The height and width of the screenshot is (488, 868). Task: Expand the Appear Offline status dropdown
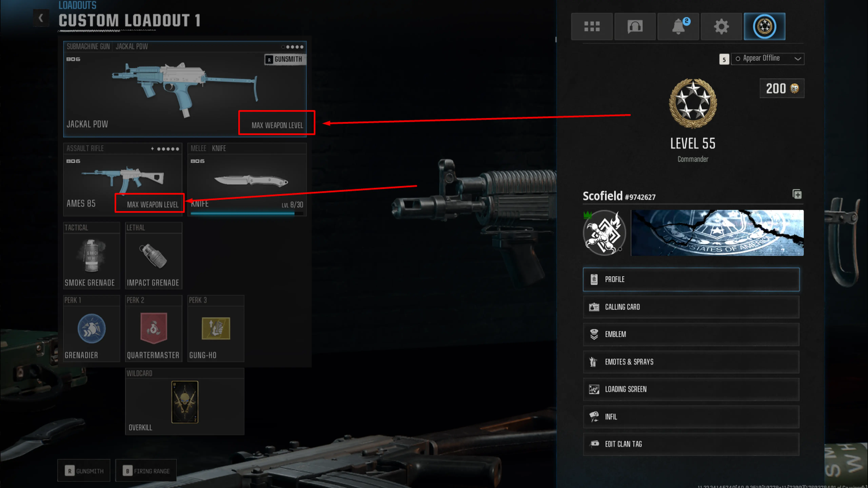[768, 59]
